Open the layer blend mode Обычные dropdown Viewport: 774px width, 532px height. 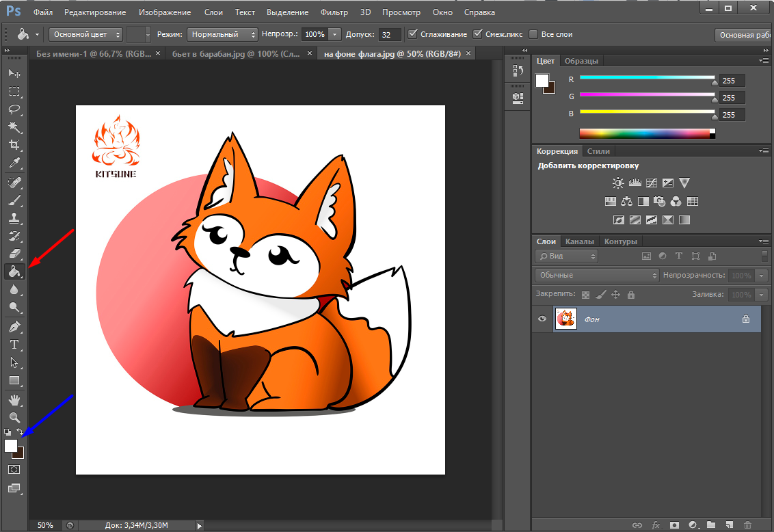[597, 276]
